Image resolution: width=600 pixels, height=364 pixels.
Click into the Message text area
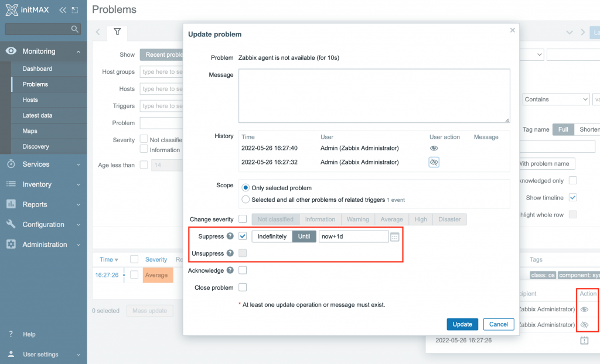(x=374, y=96)
